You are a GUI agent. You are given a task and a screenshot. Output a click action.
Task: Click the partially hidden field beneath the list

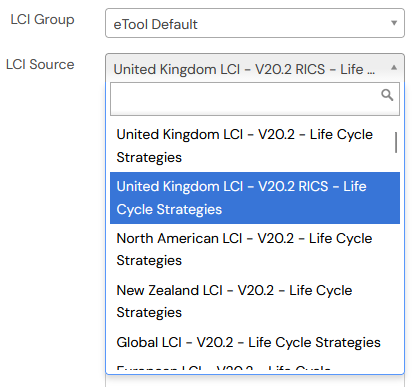pos(255,381)
